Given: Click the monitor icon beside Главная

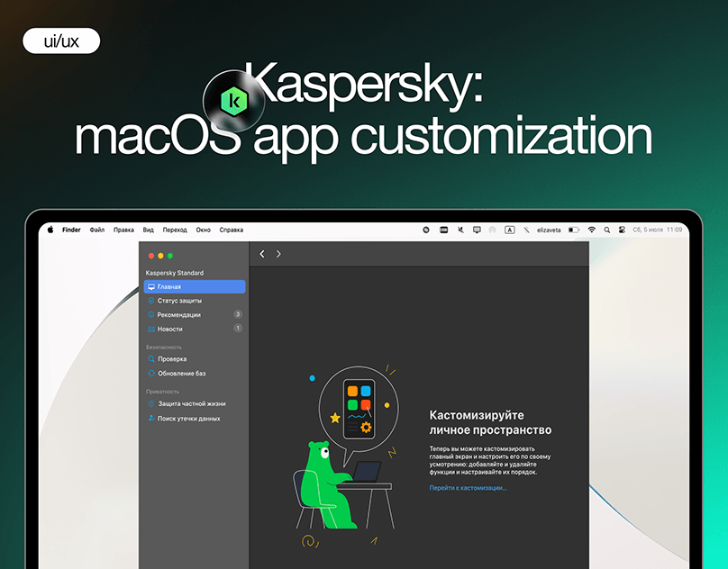Looking at the screenshot, I should [x=151, y=287].
